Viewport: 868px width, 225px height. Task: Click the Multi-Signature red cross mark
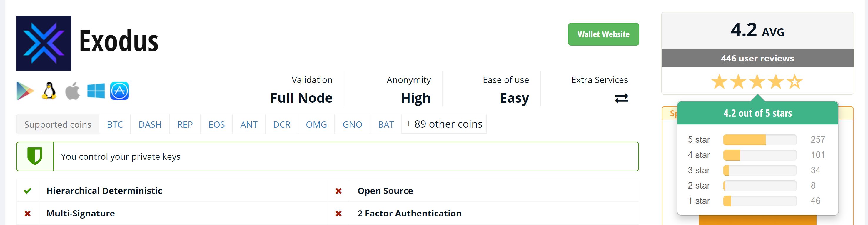coord(28,214)
